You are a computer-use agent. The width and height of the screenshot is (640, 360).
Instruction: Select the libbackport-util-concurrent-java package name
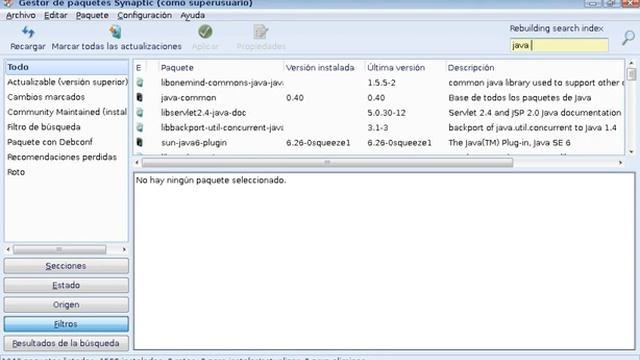point(222,128)
